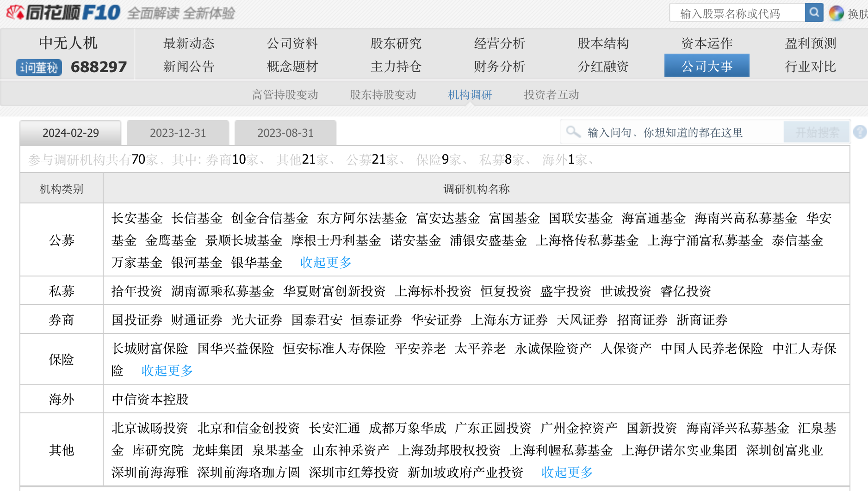This screenshot has width=868, height=491.
Task: Click 摩根士丹利基金 institution name
Action: 336,240
